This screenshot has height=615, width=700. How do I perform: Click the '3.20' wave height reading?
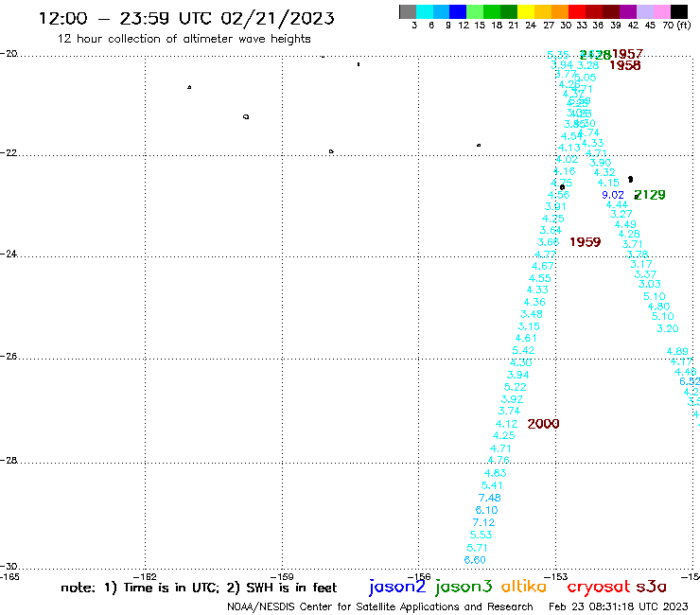(x=668, y=328)
